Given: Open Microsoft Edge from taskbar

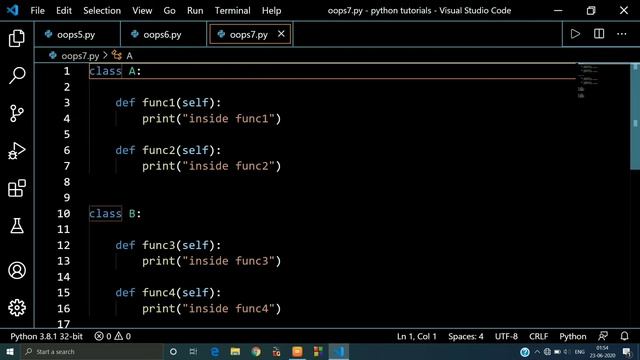Looking at the screenshot, I should (x=214, y=351).
